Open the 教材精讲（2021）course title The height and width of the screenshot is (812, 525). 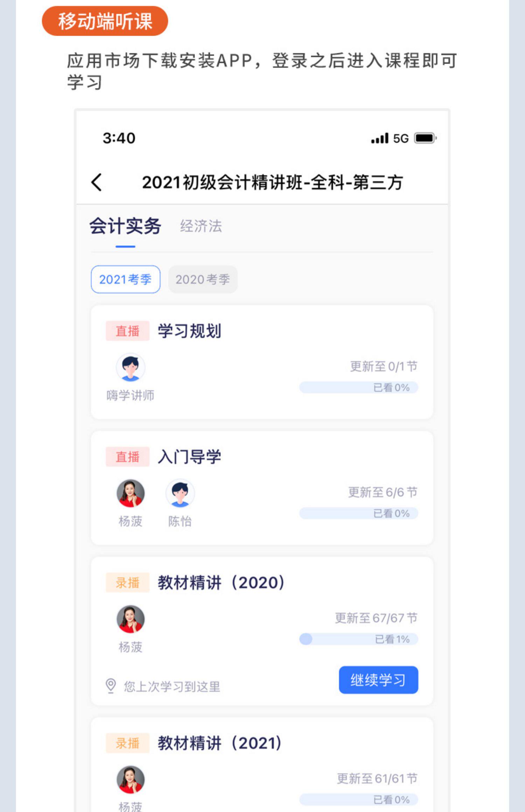coord(220,743)
